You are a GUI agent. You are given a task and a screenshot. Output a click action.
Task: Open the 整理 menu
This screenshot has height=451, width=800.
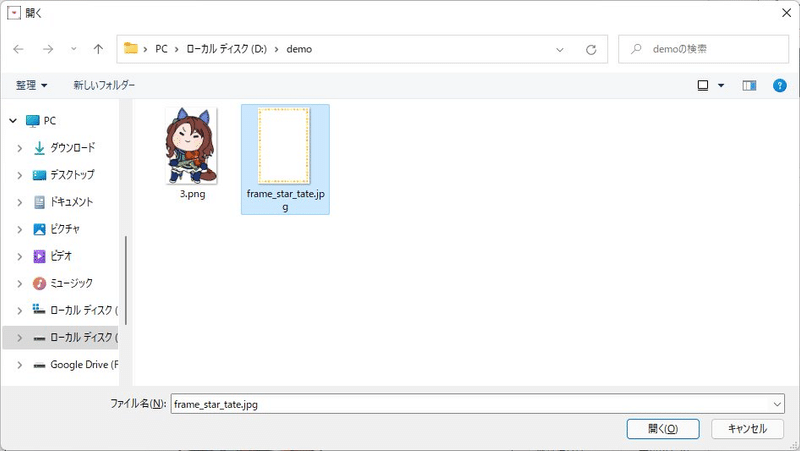click(x=32, y=85)
